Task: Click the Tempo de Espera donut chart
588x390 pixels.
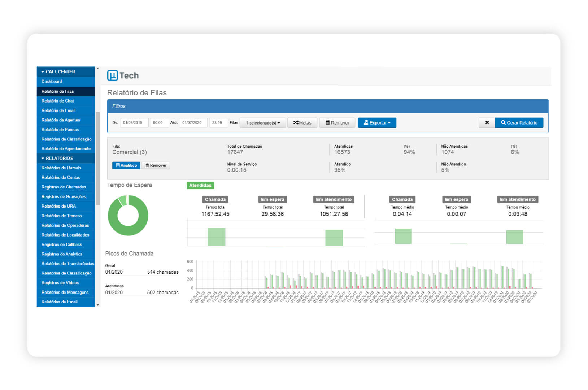Action: click(x=128, y=215)
